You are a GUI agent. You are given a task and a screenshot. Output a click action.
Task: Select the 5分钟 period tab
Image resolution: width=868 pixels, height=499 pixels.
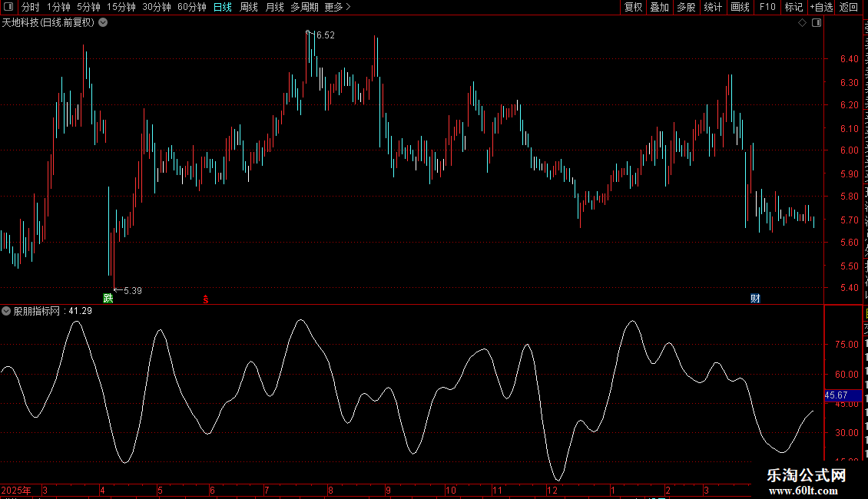[x=88, y=7]
